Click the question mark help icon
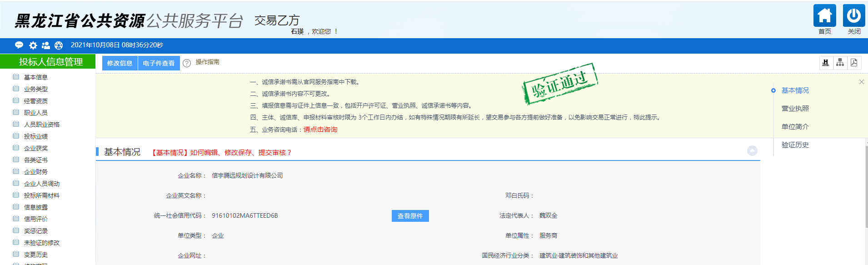Image resolution: width=868 pixels, height=265 pixels. 187,63
